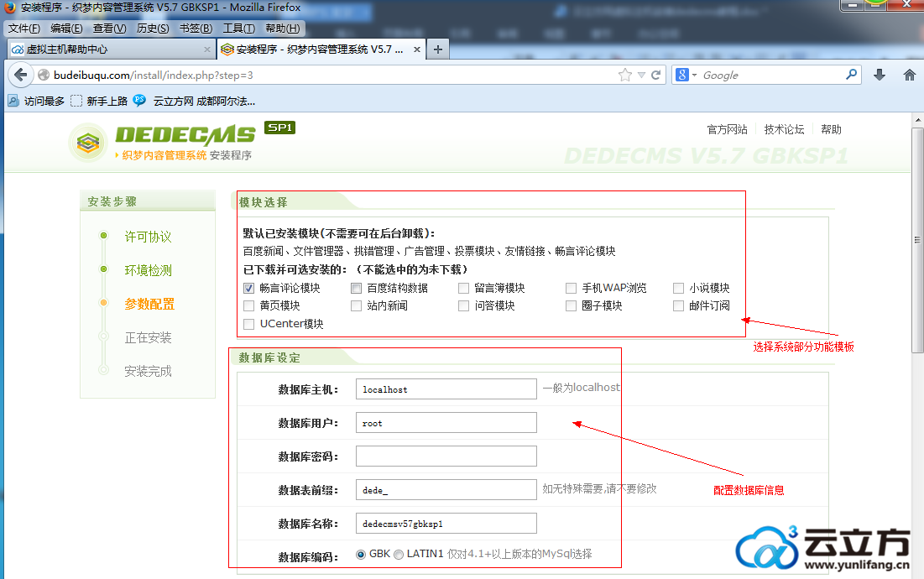Reload the page with the refresh icon
Viewport: 924px width, 579px height.
tap(655, 75)
